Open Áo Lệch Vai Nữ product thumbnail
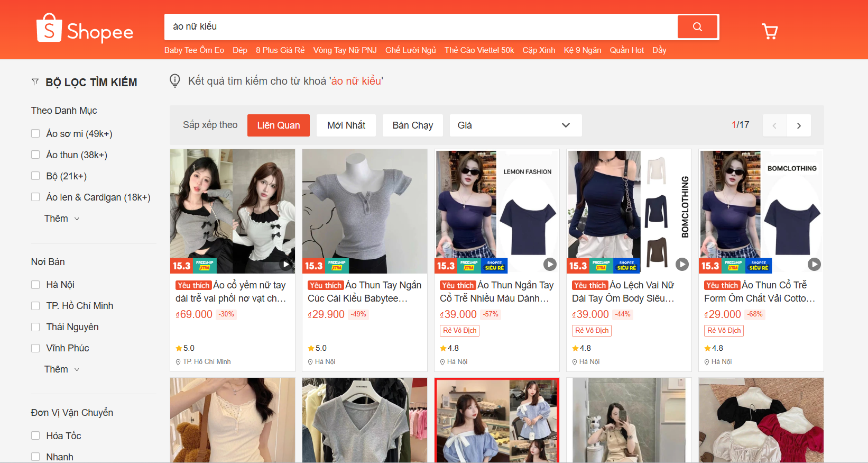The height and width of the screenshot is (463, 868). pyautogui.click(x=629, y=211)
